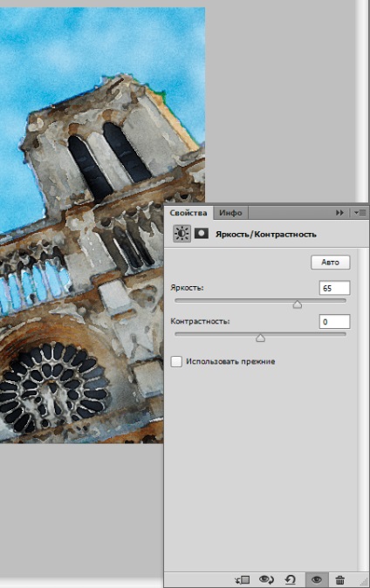The width and height of the screenshot is (370, 588).
Task: Click the Brightness/Contrast adjustment sun icon
Action: pyautogui.click(x=182, y=234)
